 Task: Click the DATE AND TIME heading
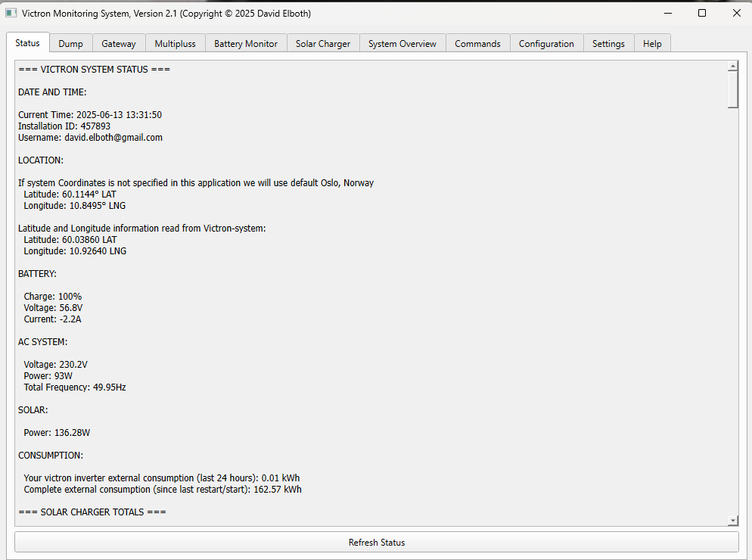(53, 92)
